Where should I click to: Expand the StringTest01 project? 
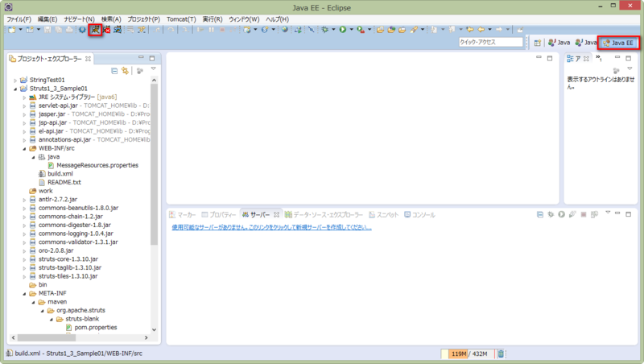pyautogui.click(x=15, y=80)
